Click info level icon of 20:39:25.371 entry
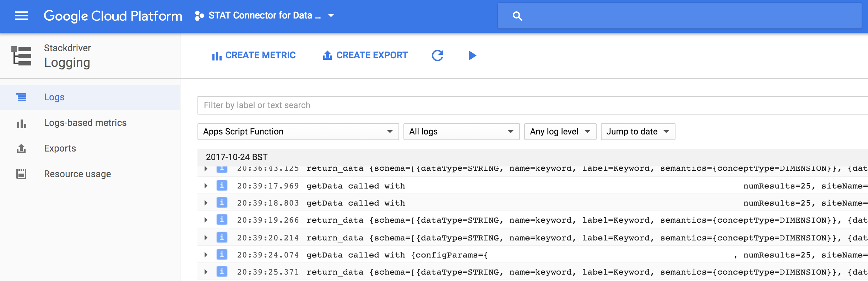Screen dimensions: 868x281 click(x=222, y=271)
